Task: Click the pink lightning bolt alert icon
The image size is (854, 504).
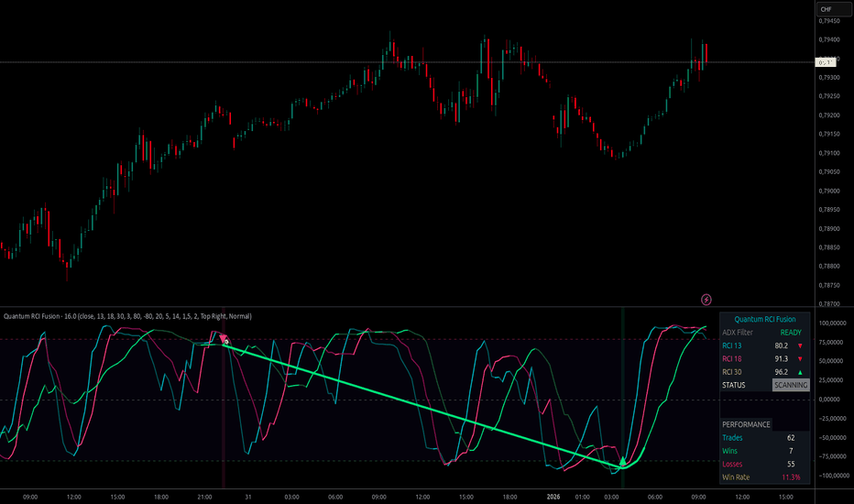Action: [x=706, y=299]
